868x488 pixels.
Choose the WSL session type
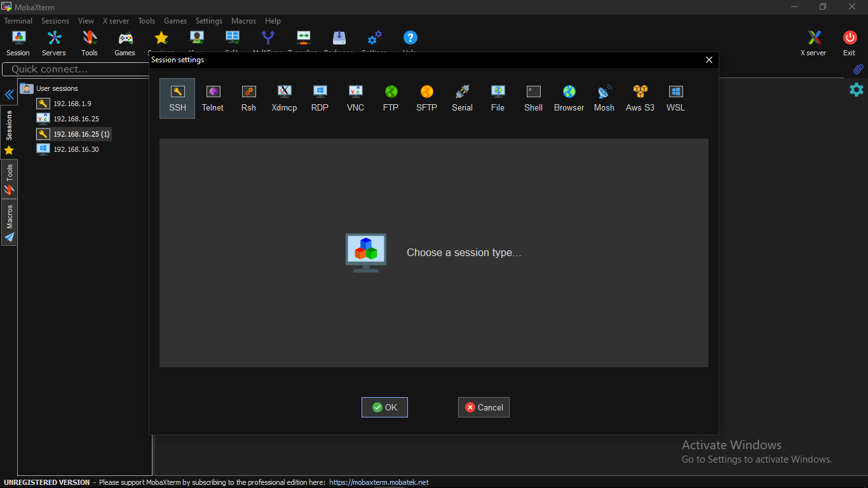tap(675, 98)
